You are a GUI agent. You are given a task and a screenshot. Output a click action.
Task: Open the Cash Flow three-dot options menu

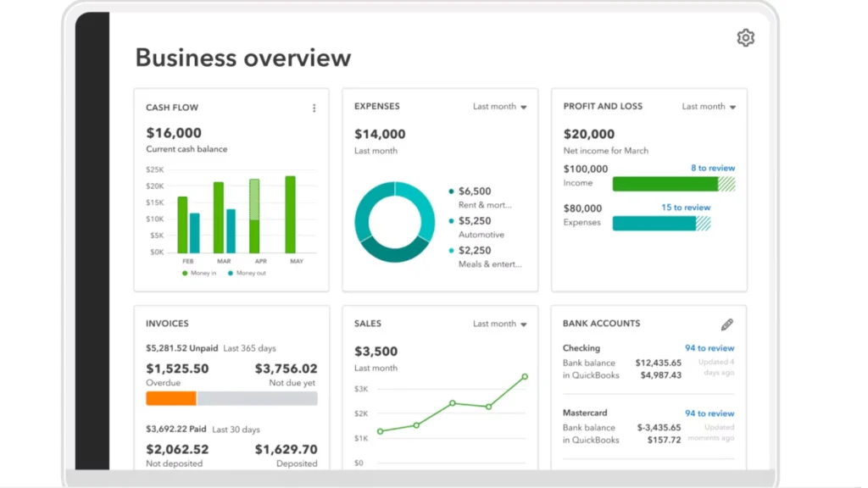pyautogui.click(x=314, y=108)
